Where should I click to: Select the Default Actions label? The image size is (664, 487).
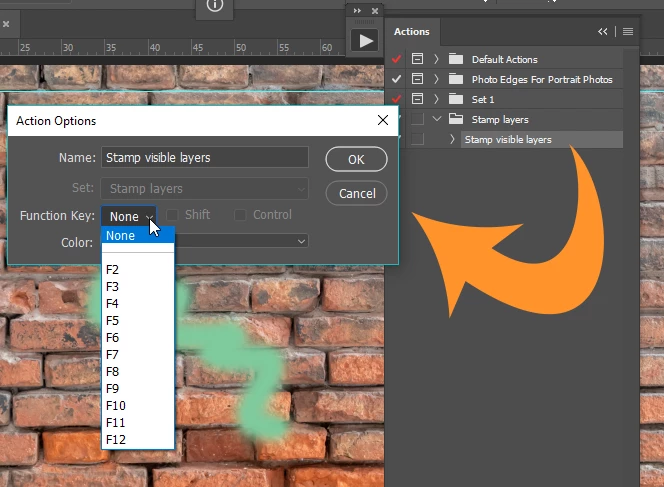(x=505, y=59)
